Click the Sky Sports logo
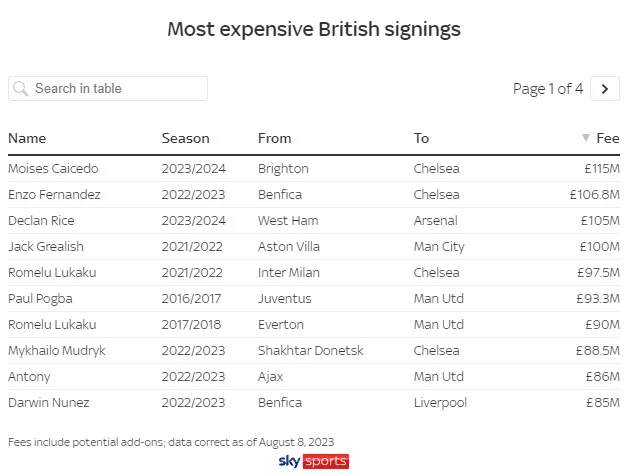The width and height of the screenshot is (642, 475). coord(313,461)
